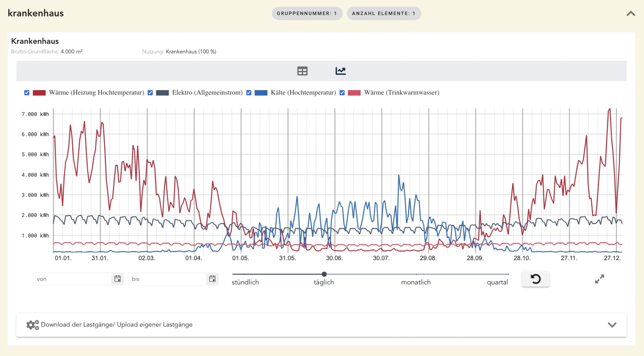Hide the Kälte (Hochtemperatur) series
The image size is (644, 356).
(x=249, y=93)
